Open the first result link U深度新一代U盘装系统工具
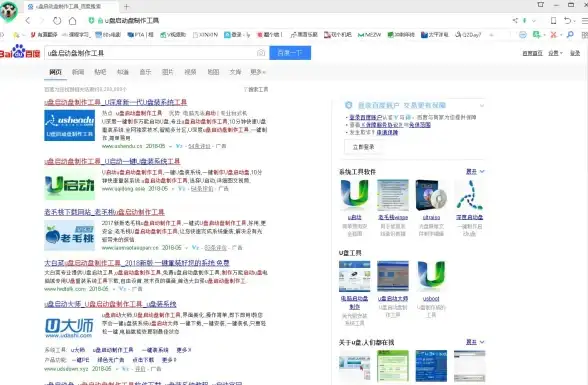 (116, 102)
